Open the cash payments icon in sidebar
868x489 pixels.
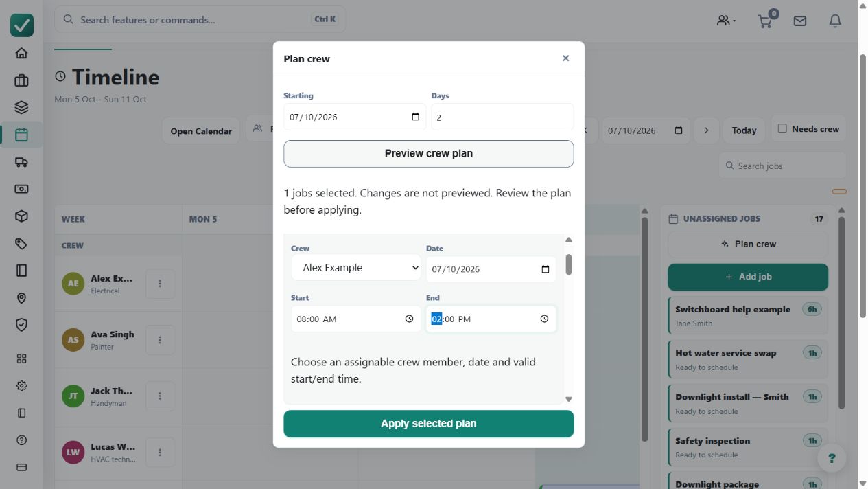(21, 189)
